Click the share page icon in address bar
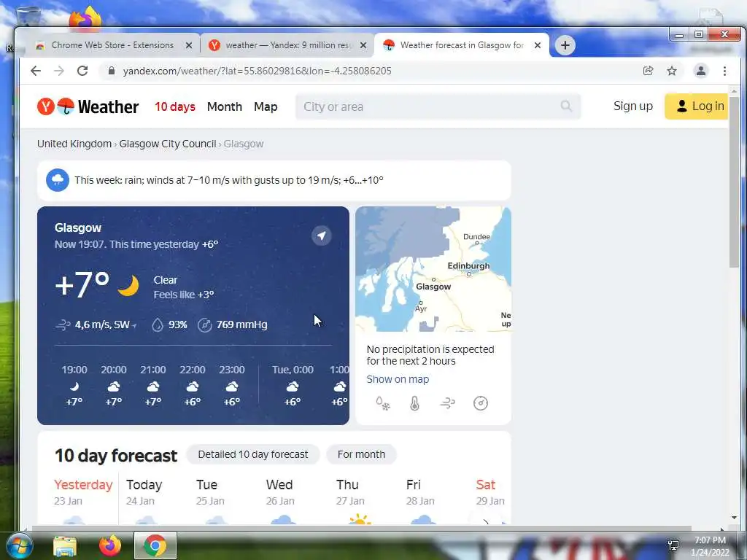747x560 pixels. [648, 71]
